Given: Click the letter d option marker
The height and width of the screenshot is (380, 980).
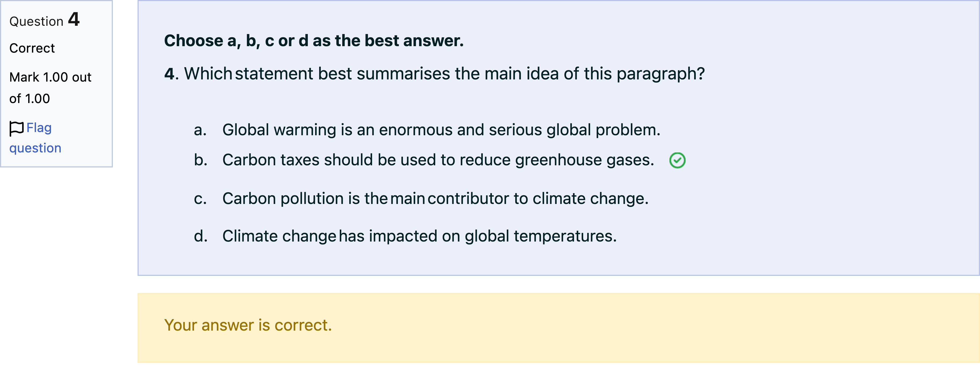Looking at the screenshot, I should tap(200, 236).
